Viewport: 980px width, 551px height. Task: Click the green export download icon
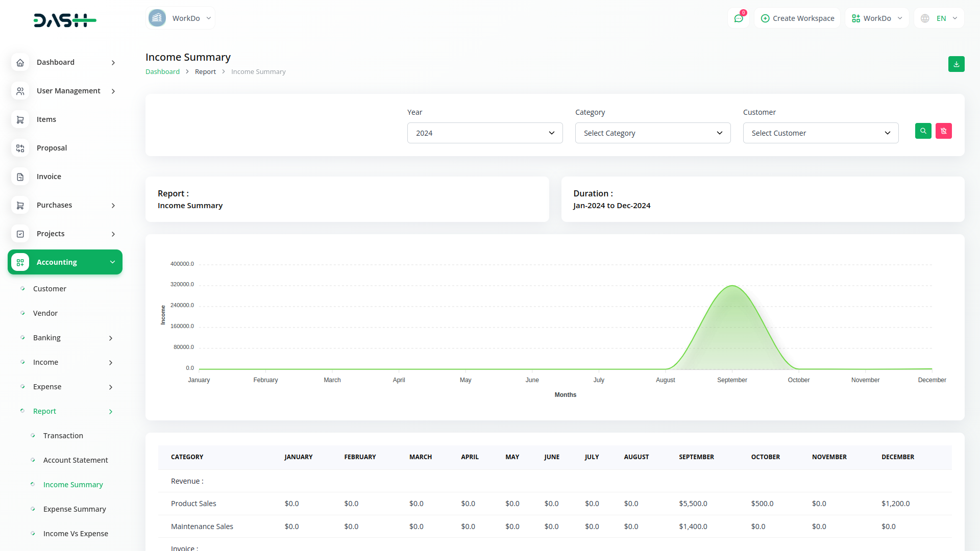click(957, 64)
